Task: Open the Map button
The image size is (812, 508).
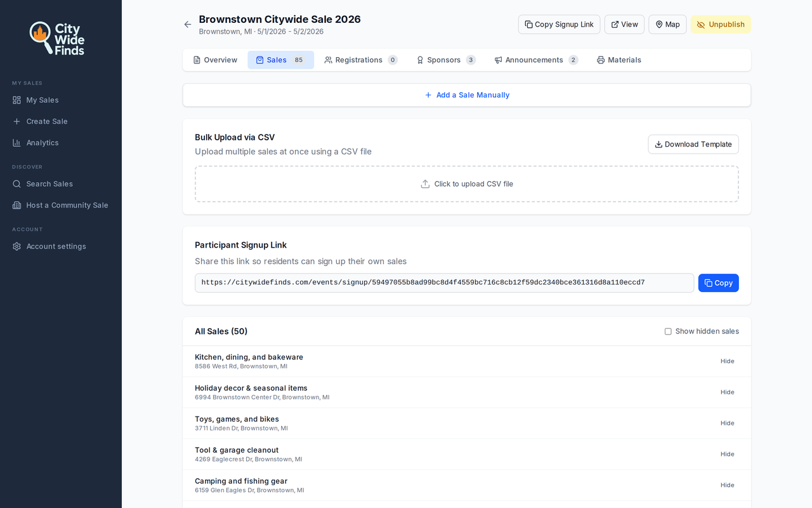Action: [x=667, y=25]
